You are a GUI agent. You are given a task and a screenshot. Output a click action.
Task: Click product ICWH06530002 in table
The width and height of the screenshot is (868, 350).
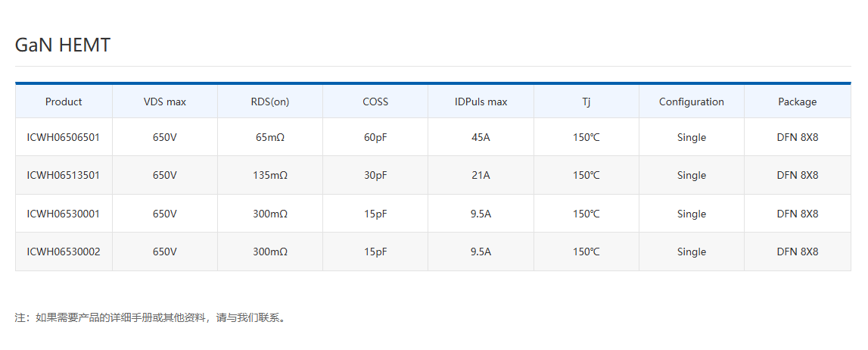64,252
